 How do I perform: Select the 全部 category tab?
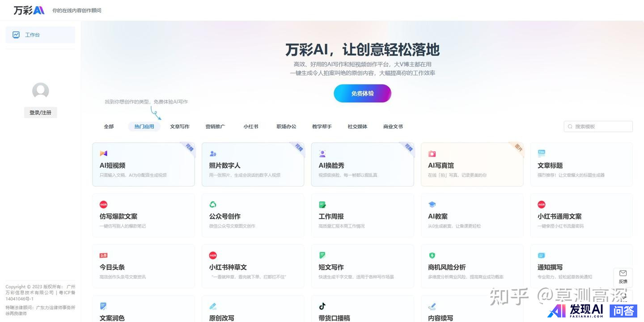click(109, 127)
